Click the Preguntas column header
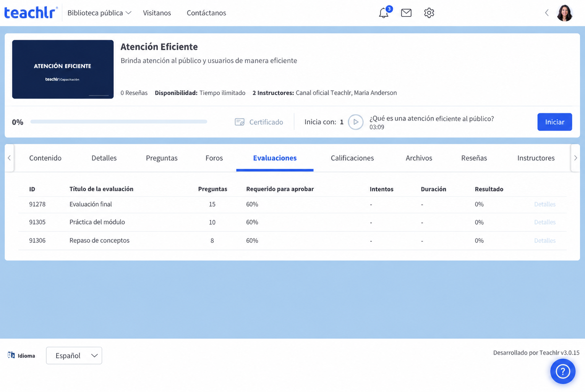Screen dimensions: 585x392 click(212, 189)
